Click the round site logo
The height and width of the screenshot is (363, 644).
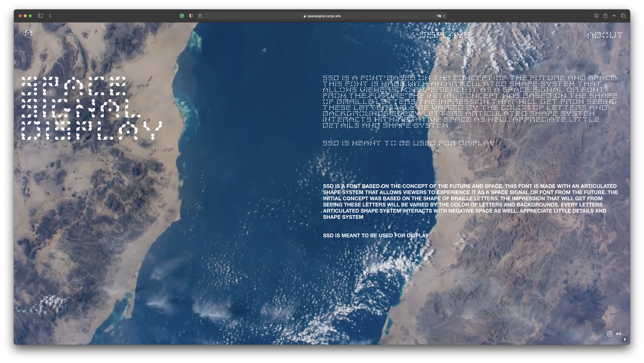(28, 32)
